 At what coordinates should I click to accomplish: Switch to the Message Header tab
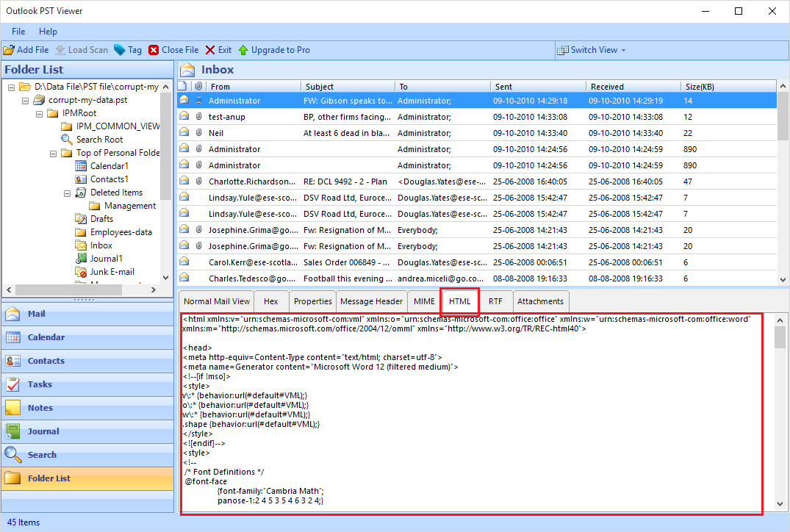coord(371,301)
